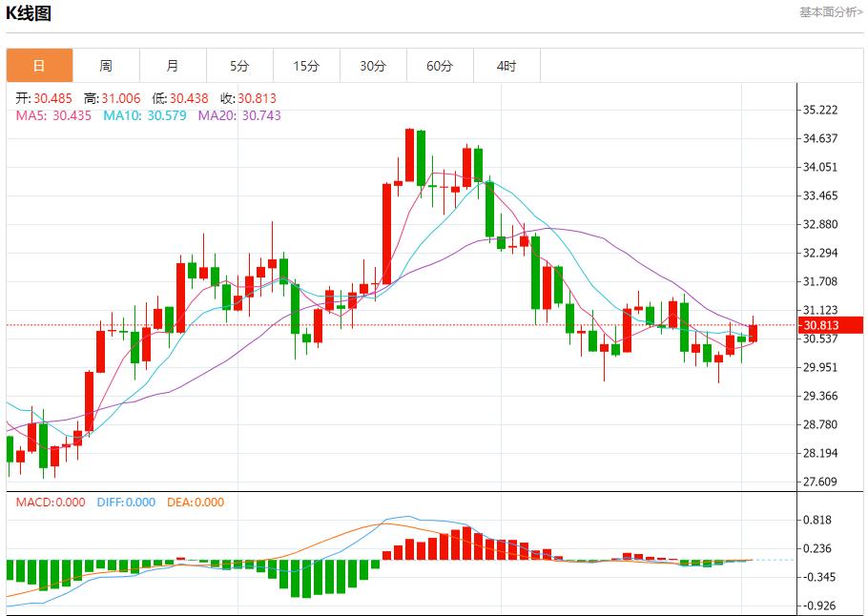The width and height of the screenshot is (868, 616).
Task: Click the K线图 heading
Action: [x=29, y=13]
